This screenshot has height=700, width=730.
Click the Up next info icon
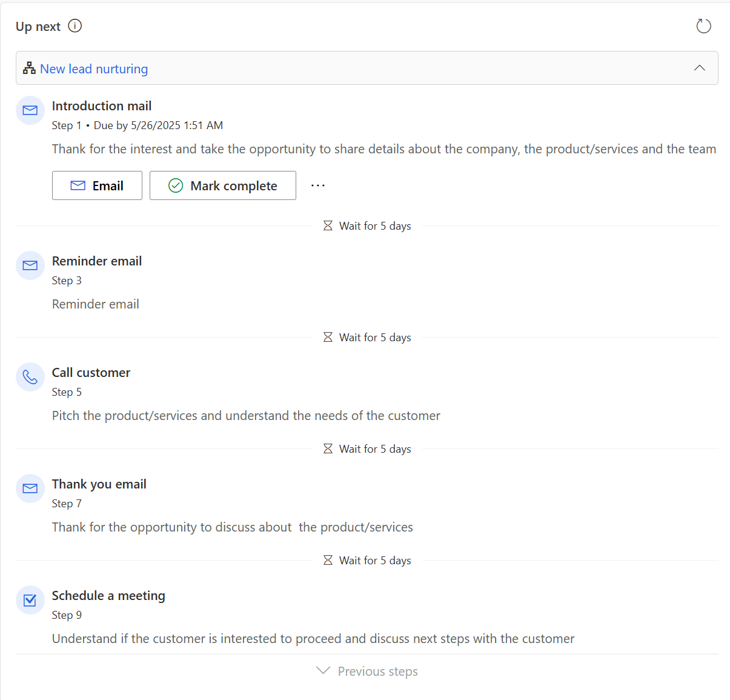coord(75,26)
